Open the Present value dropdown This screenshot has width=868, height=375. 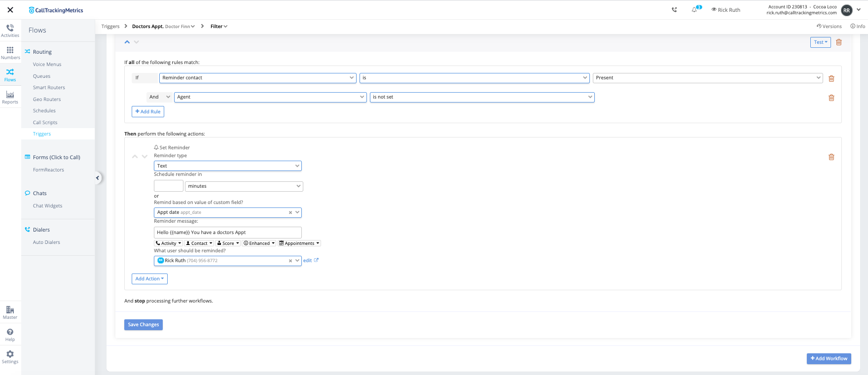(x=708, y=78)
